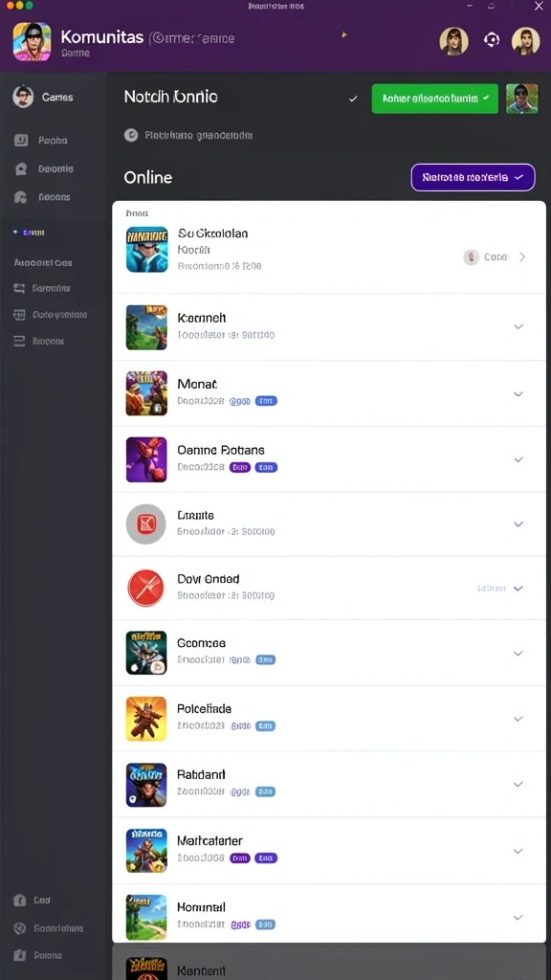The width and height of the screenshot is (551, 980).
Task: Click the green button with dropdown arrow
Action: [x=435, y=99]
